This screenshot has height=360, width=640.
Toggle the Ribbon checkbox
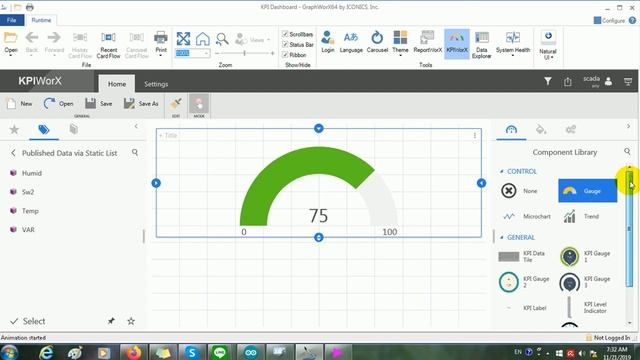pos(285,55)
